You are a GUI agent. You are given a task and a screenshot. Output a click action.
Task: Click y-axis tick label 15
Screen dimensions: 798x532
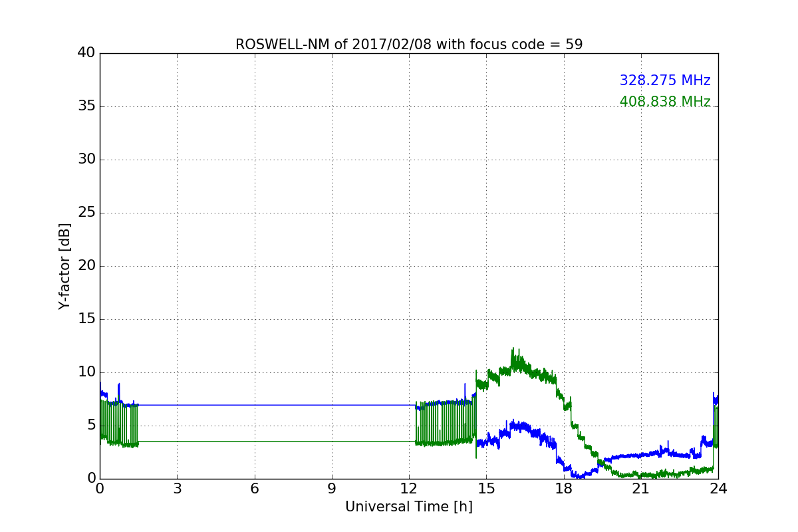[86, 319]
